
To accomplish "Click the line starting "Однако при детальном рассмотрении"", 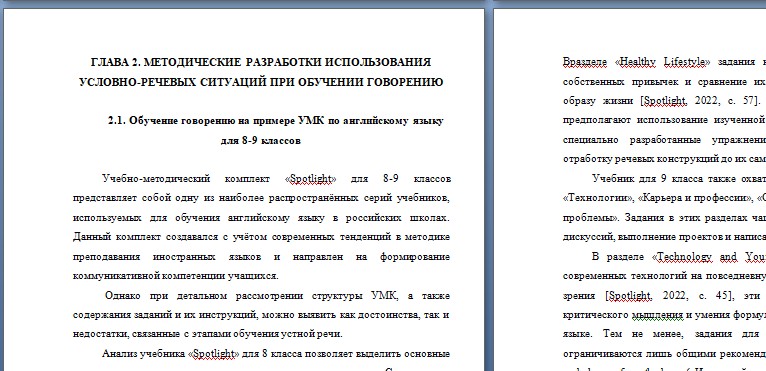I will point(277,296).
